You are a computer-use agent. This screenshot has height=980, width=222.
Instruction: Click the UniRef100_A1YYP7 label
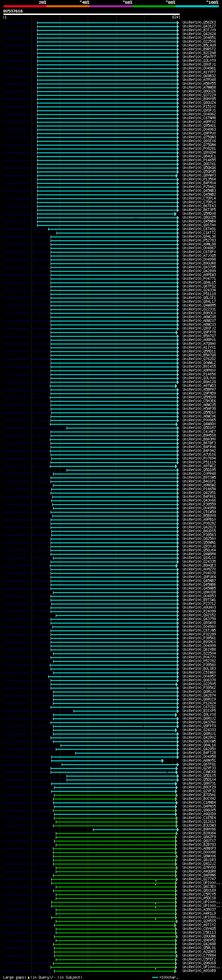coord(199,72)
